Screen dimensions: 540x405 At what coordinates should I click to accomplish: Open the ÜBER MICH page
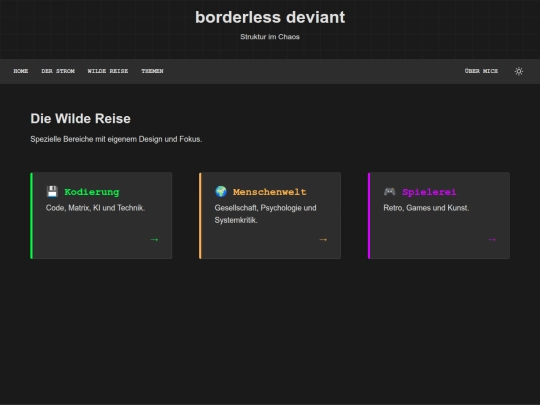(481, 71)
